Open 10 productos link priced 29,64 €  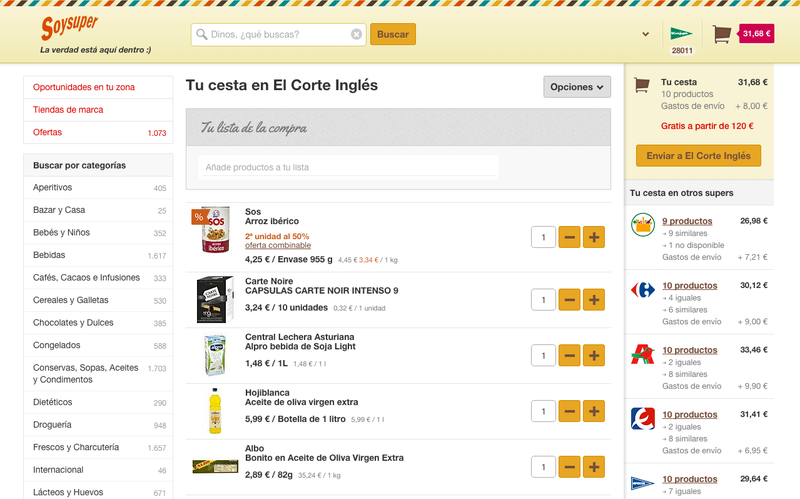pyautogui.click(x=690, y=479)
